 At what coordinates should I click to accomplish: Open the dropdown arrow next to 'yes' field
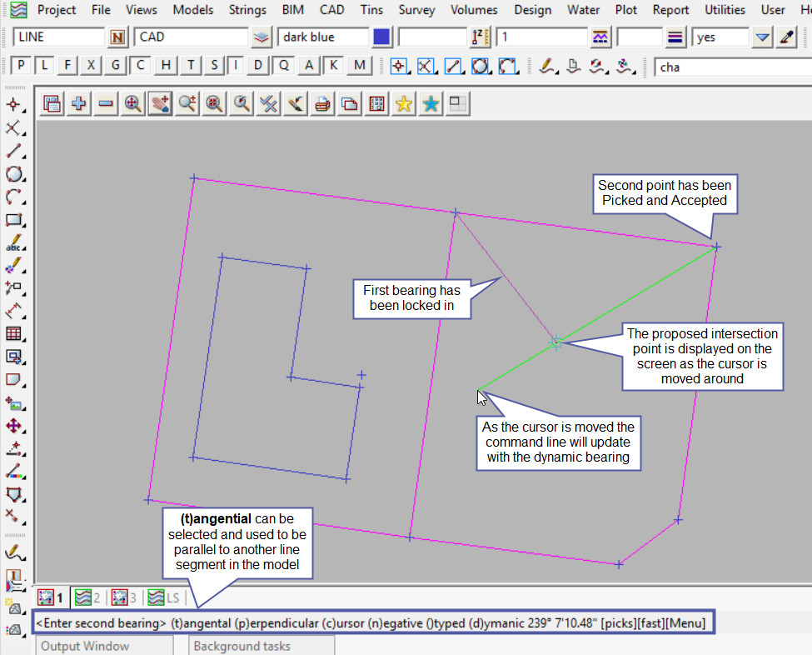762,37
